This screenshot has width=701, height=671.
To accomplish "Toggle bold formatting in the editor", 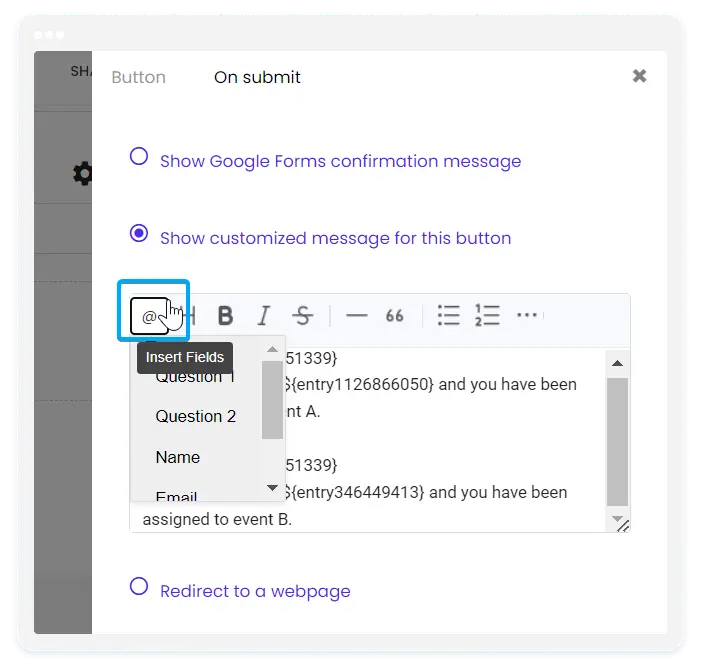I will click(x=226, y=316).
